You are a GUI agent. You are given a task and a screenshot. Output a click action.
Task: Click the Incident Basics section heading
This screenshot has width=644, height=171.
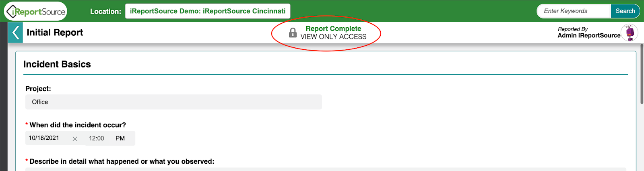[57, 64]
